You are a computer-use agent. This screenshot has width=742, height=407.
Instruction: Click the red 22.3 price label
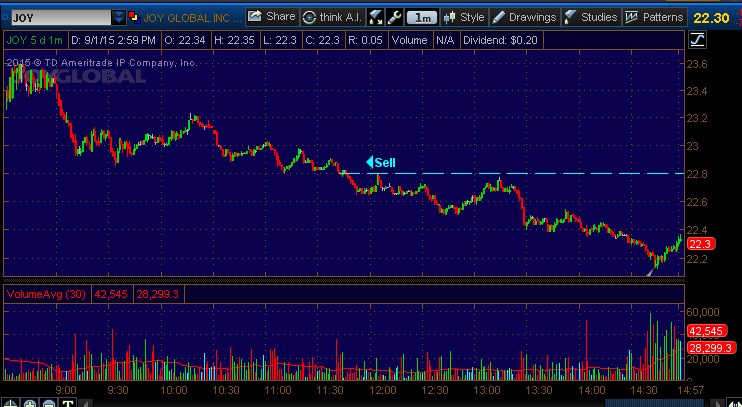[700, 244]
